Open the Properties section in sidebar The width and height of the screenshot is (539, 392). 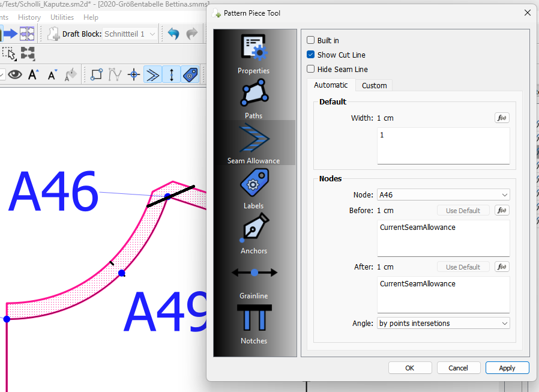coord(253,54)
